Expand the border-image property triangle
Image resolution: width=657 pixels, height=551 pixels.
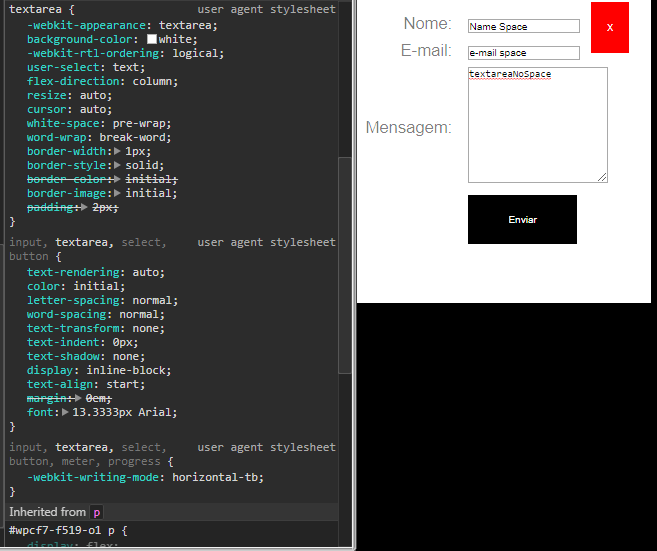click(117, 193)
